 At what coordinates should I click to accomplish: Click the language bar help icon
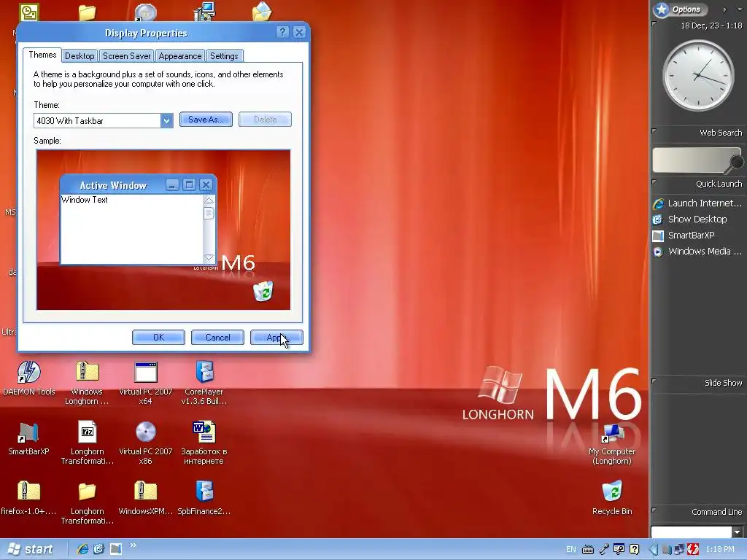[634, 550]
